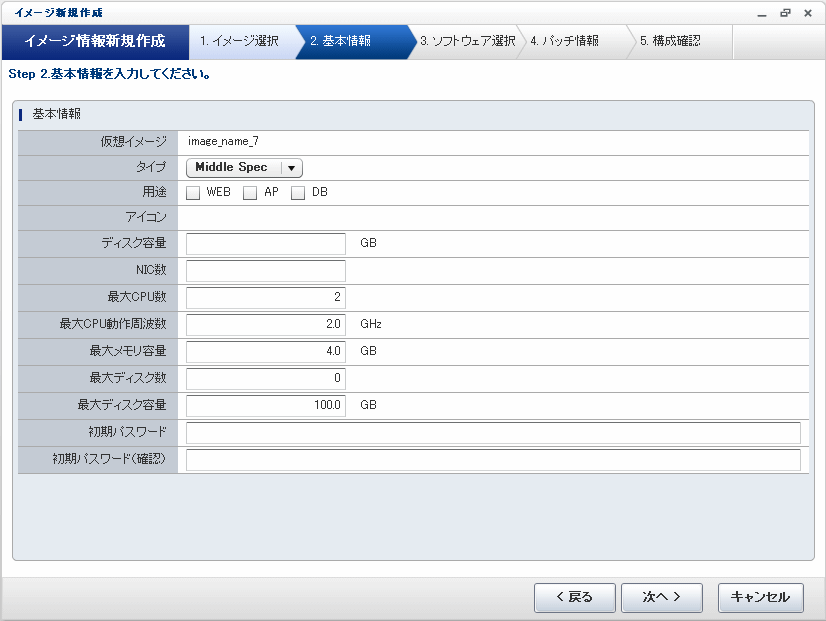826x621 pixels.
Task: Cancel with the キャンセル button
Action: point(760,597)
